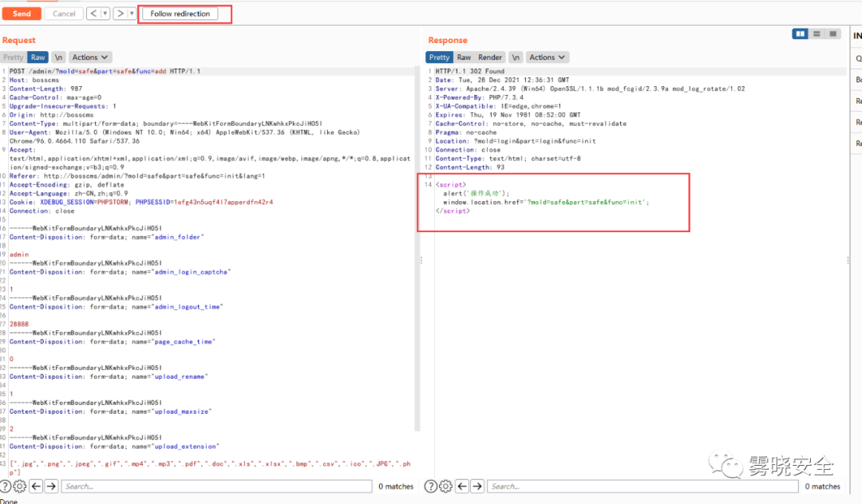Click the Cancel button
862x504 pixels.
pyautogui.click(x=64, y=14)
